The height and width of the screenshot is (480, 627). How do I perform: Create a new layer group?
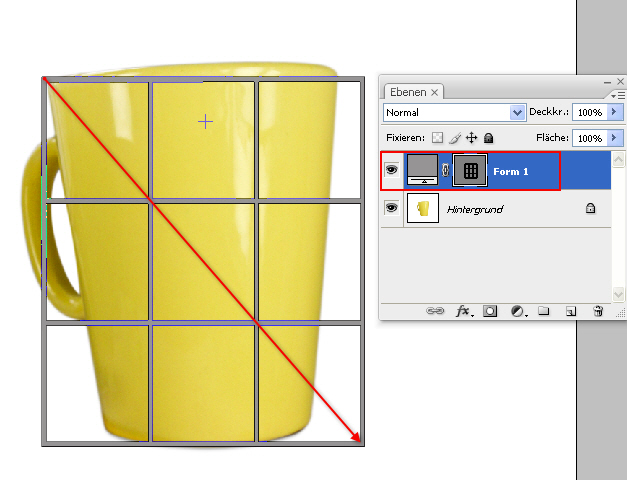(544, 311)
